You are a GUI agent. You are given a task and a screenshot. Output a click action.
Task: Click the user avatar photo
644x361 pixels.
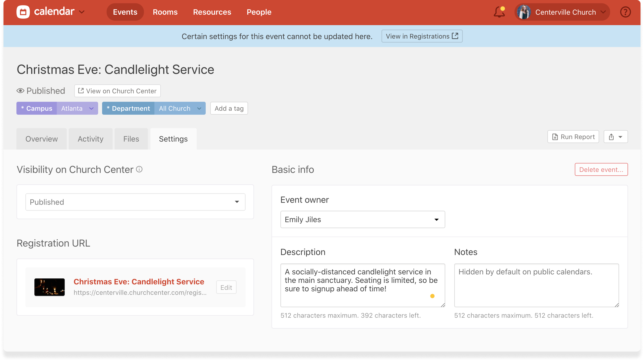point(524,12)
